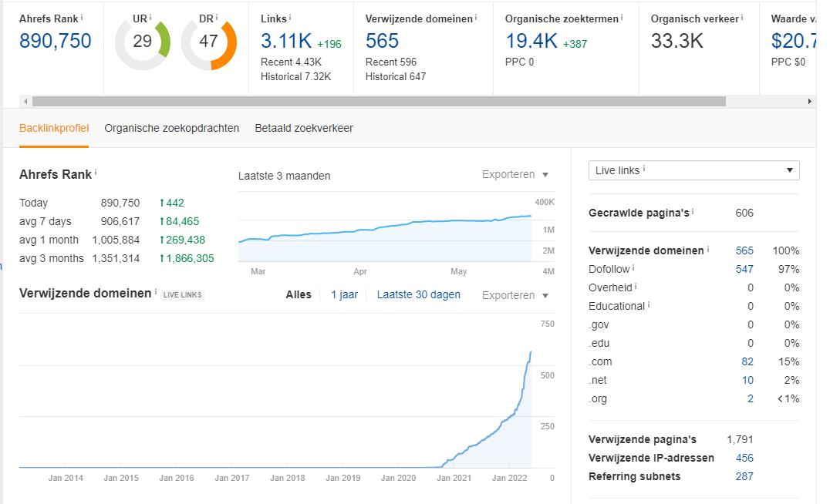Click the 'Laatste 3 maanden' label

click(x=285, y=176)
